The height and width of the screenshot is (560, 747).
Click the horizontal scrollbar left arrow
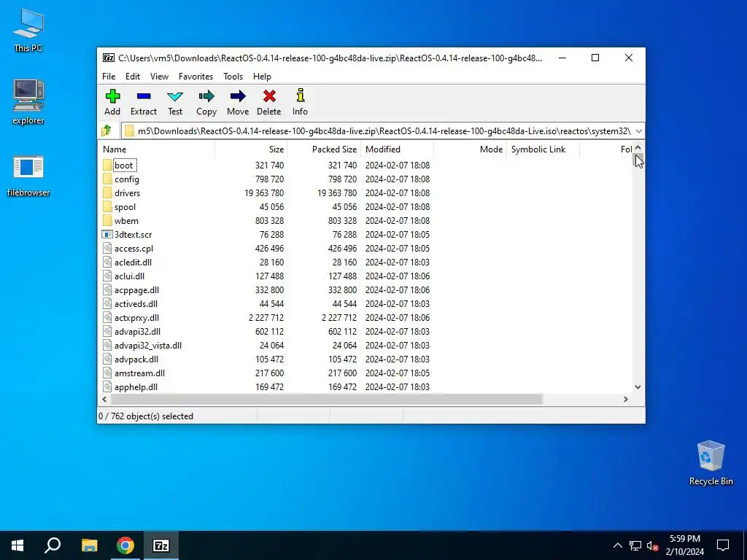(105, 399)
